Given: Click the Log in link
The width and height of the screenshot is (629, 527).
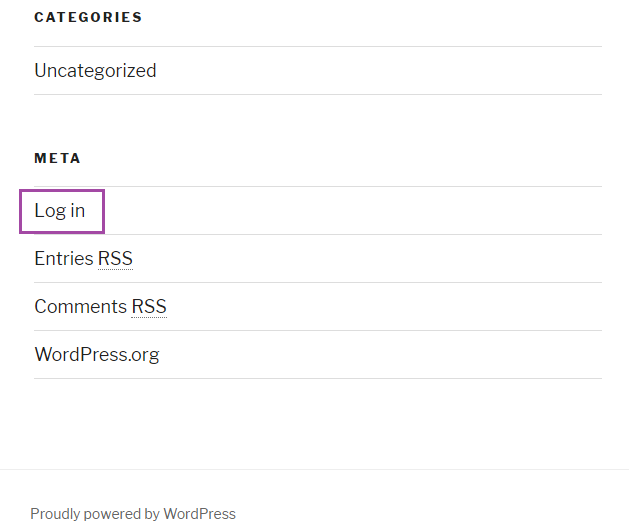Looking at the screenshot, I should 60,211.
